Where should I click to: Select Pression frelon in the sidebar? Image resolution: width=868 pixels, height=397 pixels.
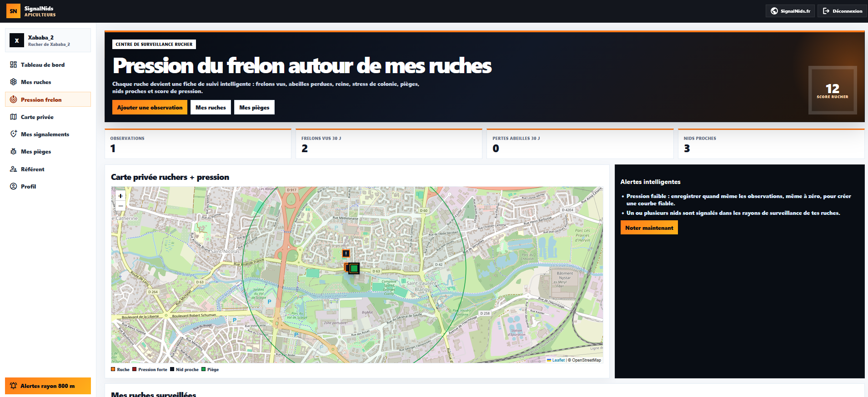48,99
